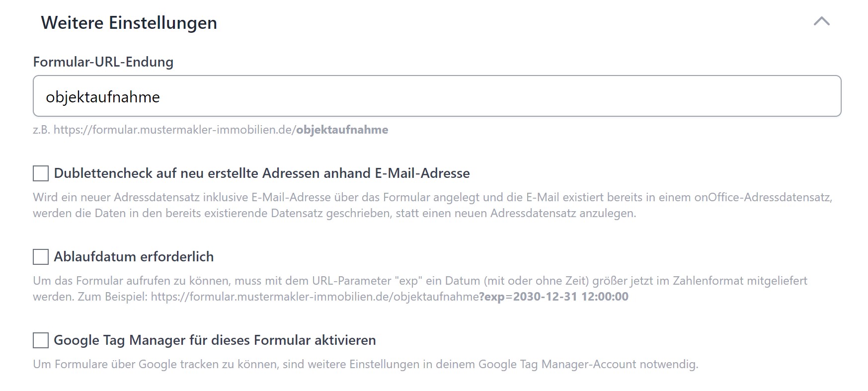Collapse the Weitere Einstellungen section chevron
Viewport: 868px width, 391px height.
click(x=821, y=21)
